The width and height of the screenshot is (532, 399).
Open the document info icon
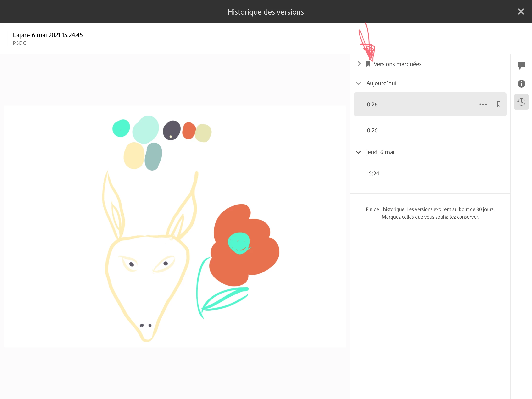point(521,84)
